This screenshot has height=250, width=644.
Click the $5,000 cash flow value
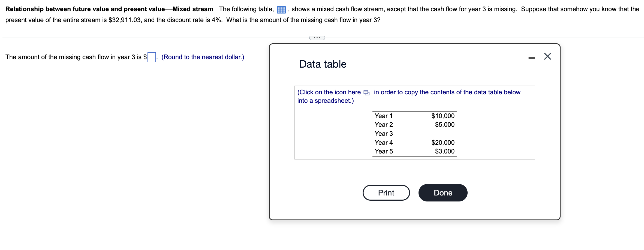[445, 125]
